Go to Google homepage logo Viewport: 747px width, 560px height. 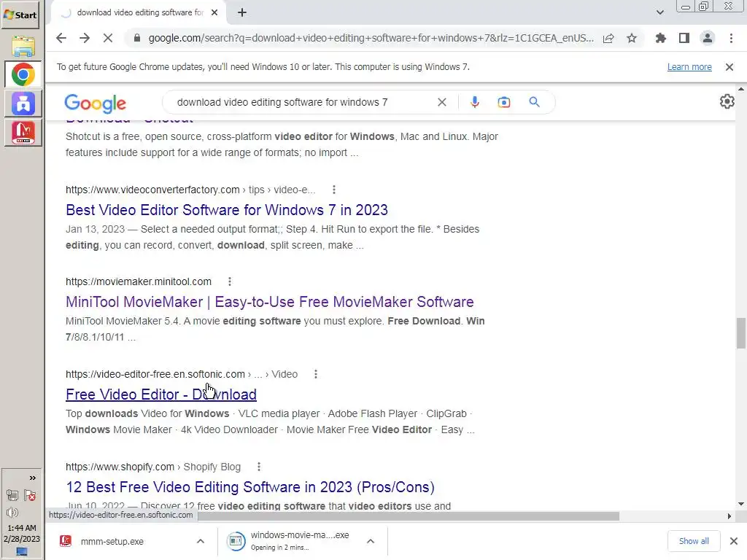(x=96, y=103)
